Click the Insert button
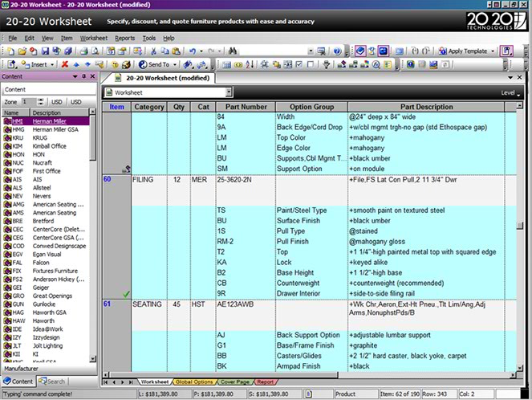The image size is (532, 400). click(35, 64)
